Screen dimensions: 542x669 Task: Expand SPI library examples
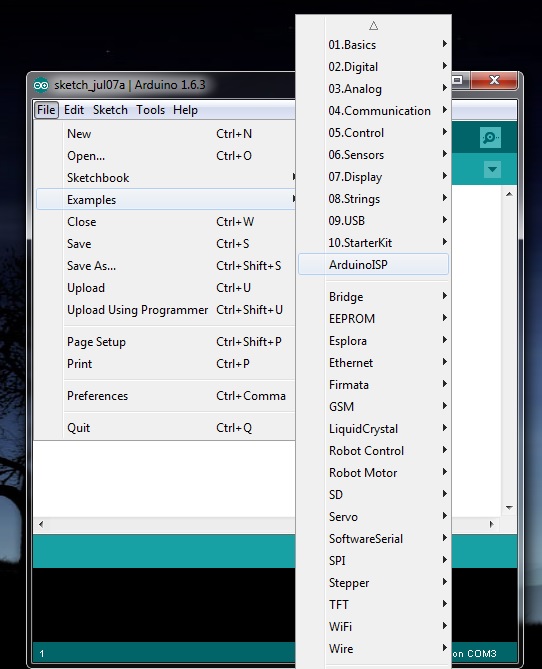[373, 561]
